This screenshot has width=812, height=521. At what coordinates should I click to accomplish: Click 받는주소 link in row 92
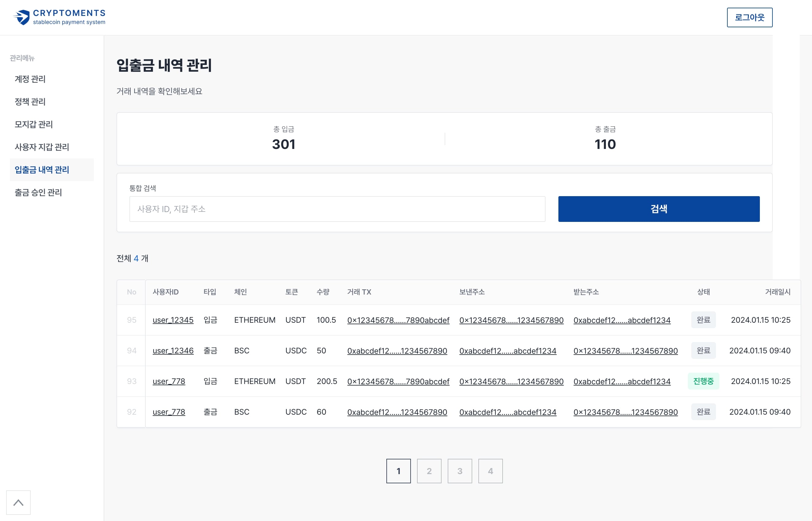point(625,412)
